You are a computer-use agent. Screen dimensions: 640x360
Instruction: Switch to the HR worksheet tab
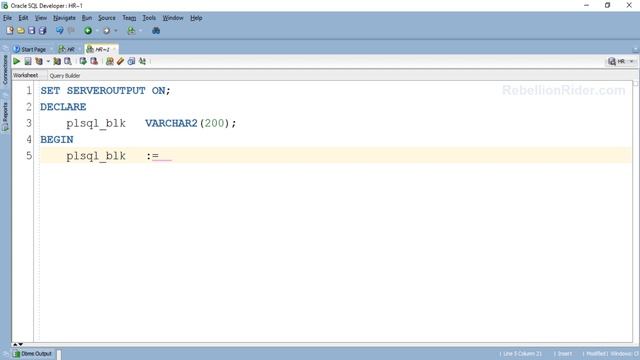tap(67, 49)
